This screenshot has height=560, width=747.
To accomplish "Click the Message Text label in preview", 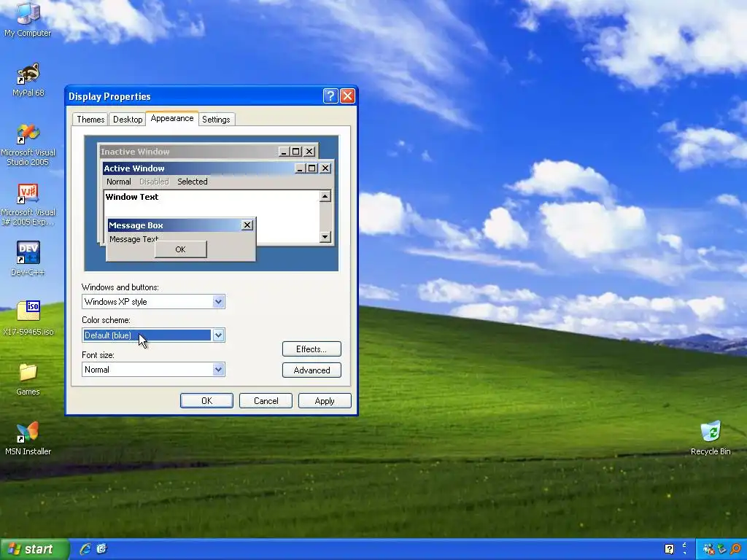I will pyautogui.click(x=134, y=239).
